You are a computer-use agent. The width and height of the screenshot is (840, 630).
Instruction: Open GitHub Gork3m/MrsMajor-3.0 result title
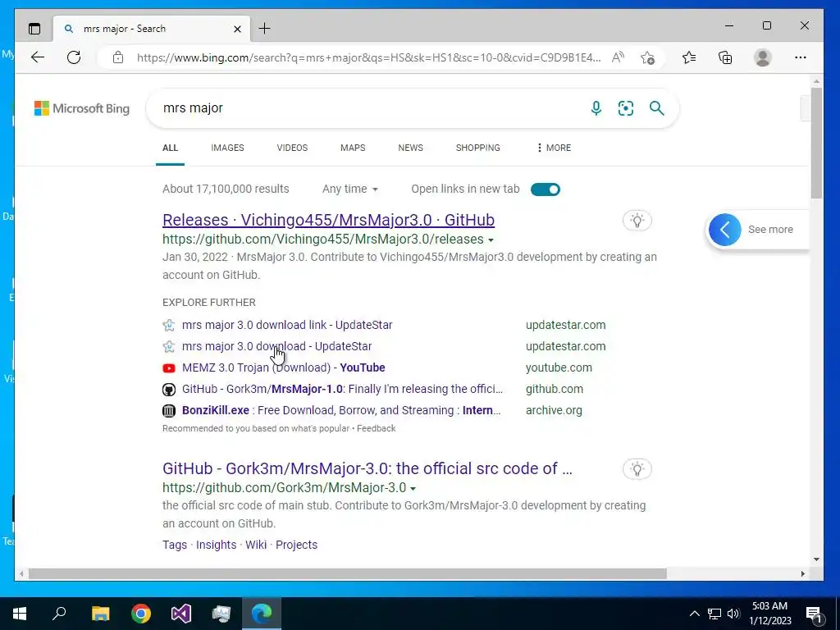pyautogui.click(x=367, y=468)
